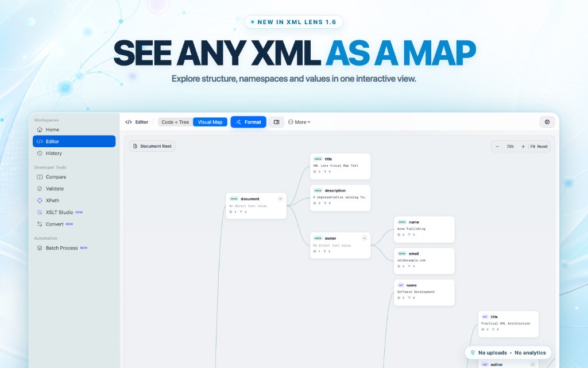Open the Compare developer tool

coord(74,177)
